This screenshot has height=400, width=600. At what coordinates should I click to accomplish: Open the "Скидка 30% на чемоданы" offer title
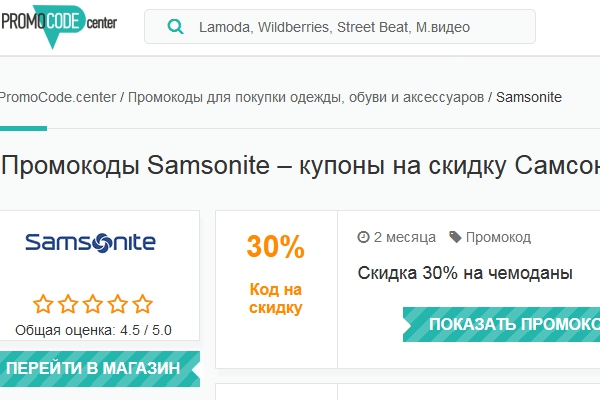[x=465, y=272]
